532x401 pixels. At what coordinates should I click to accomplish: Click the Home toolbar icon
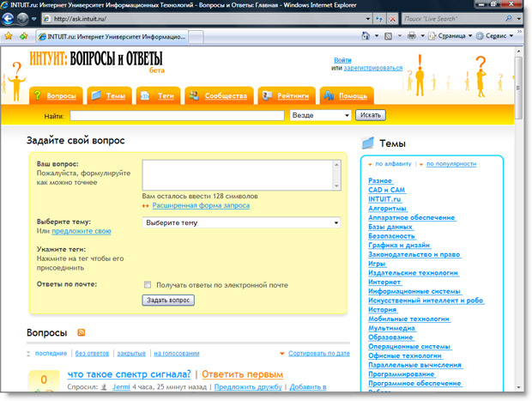pyautogui.click(x=366, y=36)
